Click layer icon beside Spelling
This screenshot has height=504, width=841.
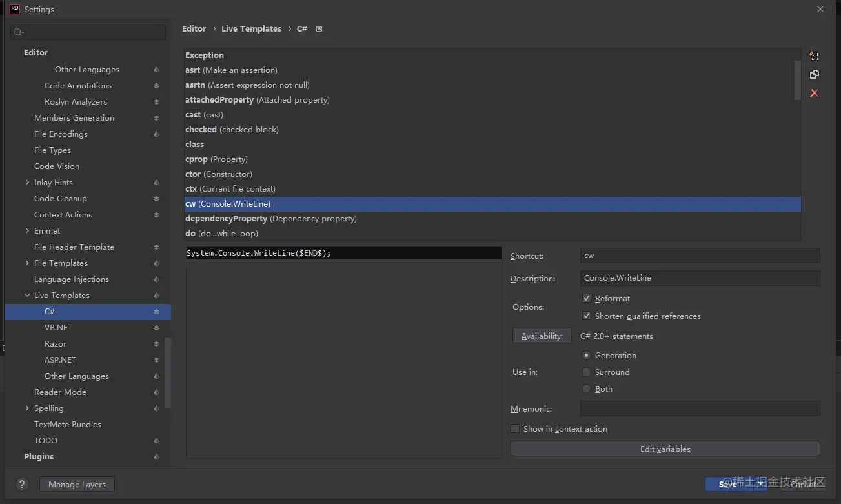point(156,408)
